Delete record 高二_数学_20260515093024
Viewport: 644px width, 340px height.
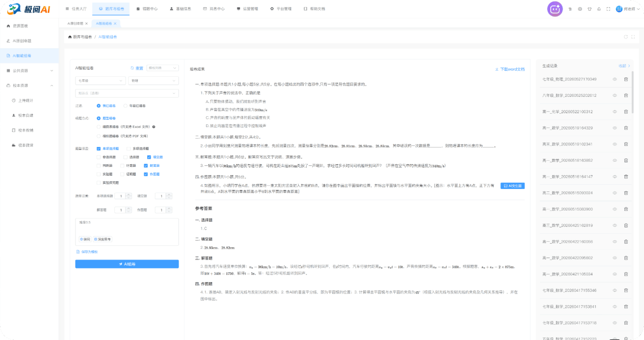(x=626, y=193)
